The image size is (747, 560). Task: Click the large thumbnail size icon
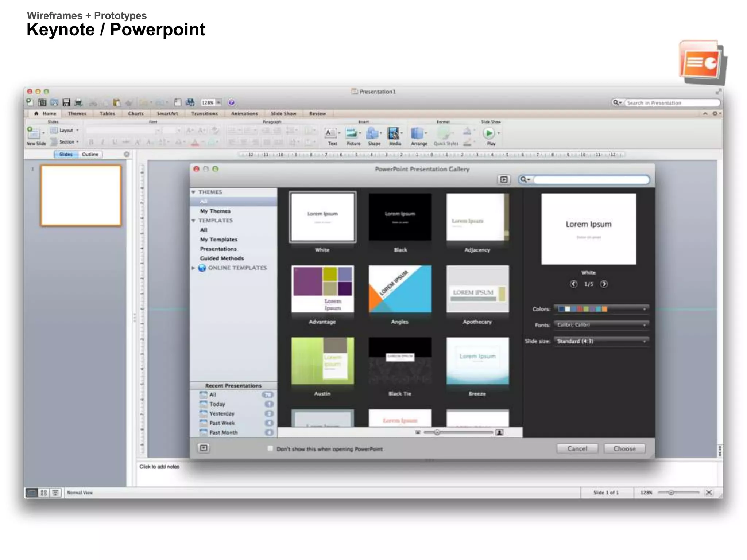coord(499,432)
